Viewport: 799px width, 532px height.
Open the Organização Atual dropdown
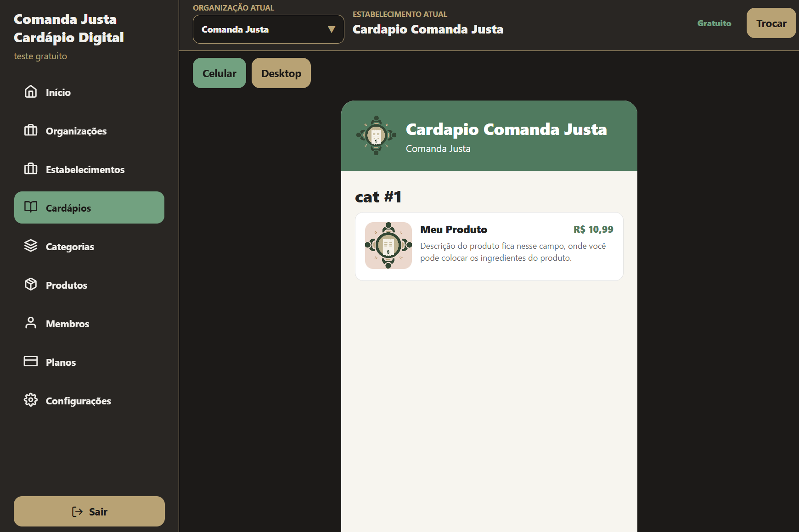click(x=269, y=29)
